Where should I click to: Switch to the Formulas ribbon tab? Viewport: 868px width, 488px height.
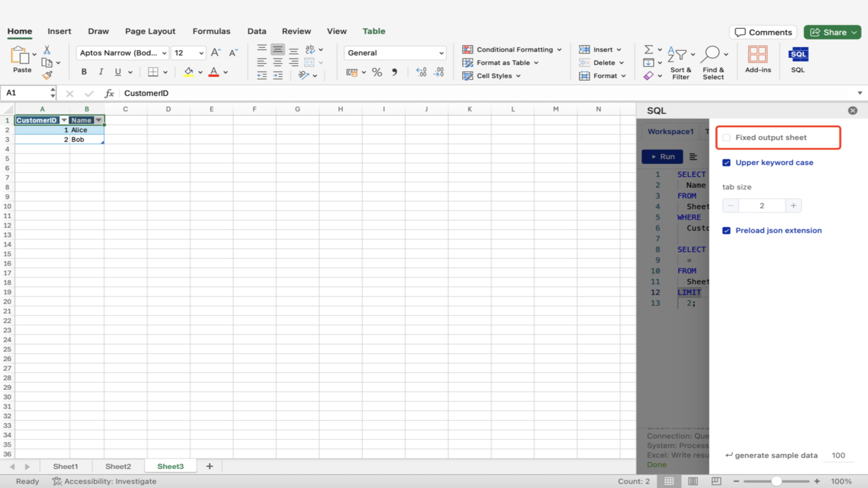coord(211,31)
